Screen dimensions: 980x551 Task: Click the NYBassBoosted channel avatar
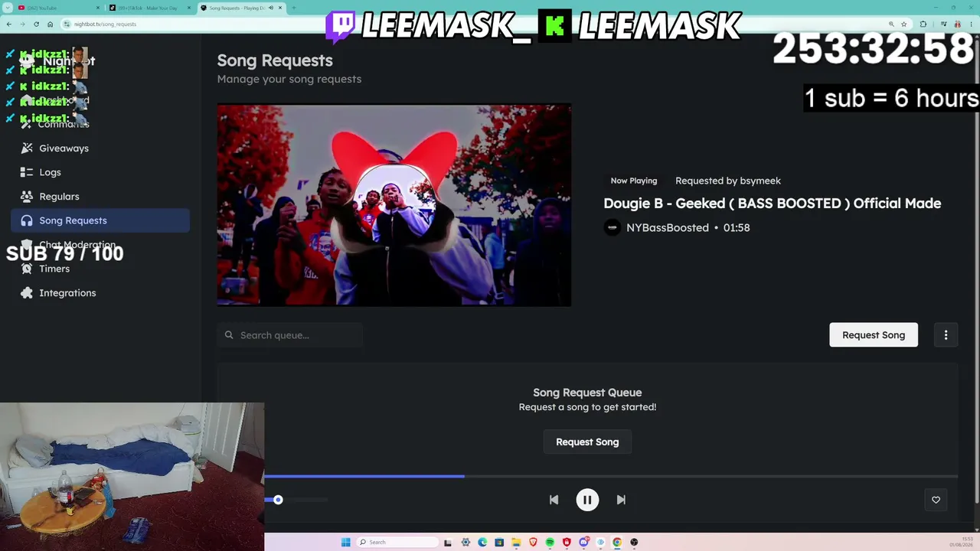click(x=612, y=227)
